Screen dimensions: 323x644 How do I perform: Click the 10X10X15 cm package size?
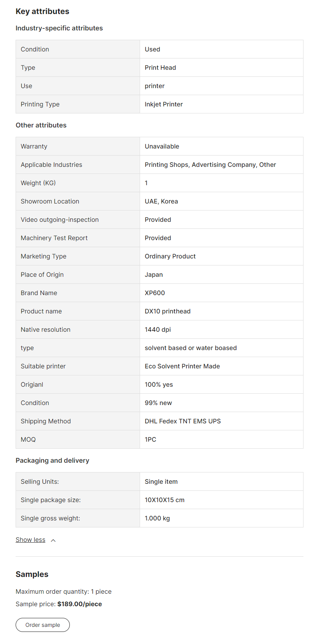(165, 500)
